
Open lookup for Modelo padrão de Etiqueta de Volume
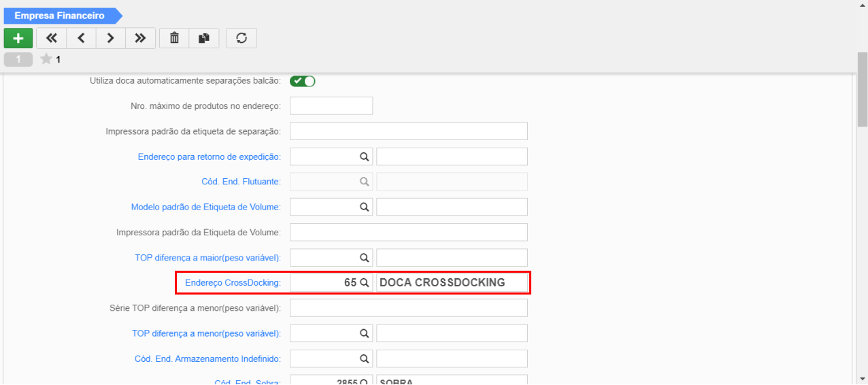coord(365,207)
